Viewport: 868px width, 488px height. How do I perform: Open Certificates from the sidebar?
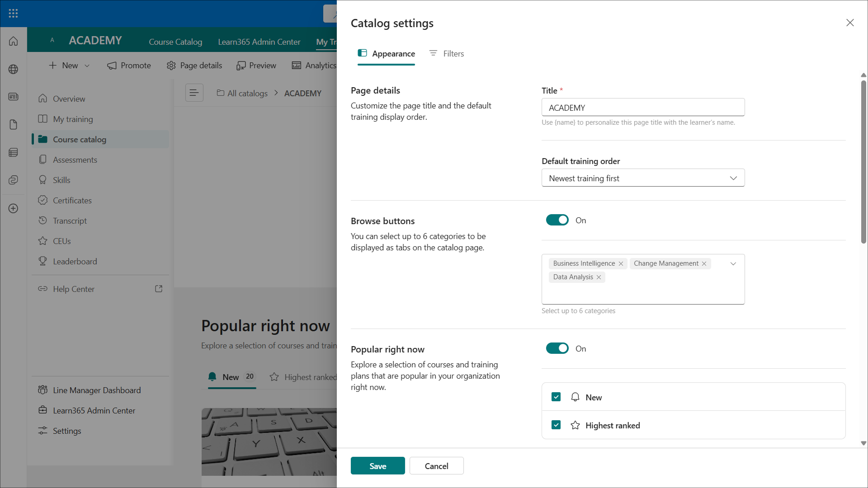(72, 200)
